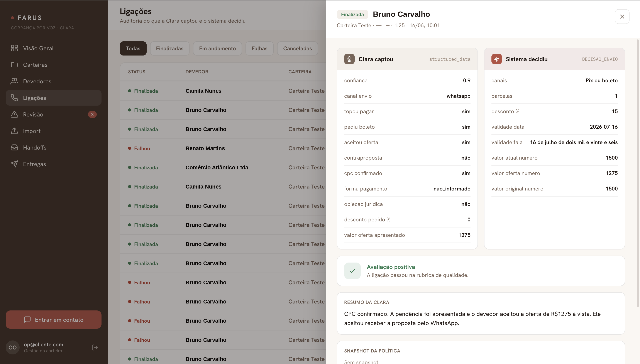Screen dimensions: 640x364
Task: Open Handoffs inbox icon
Action: click(x=14, y=148)
